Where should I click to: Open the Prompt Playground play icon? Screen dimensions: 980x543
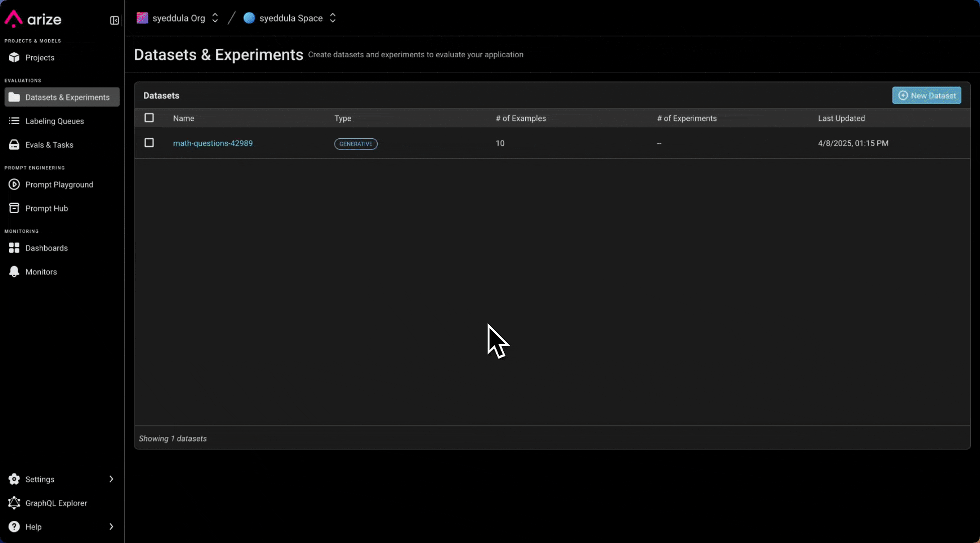(14, 185)
